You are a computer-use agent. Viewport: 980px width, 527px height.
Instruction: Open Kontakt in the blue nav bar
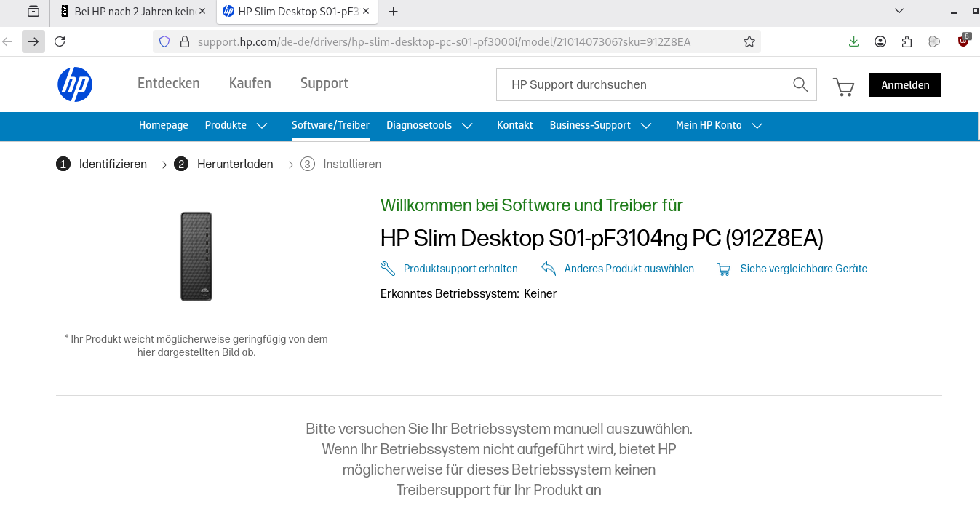pos(515,125)
